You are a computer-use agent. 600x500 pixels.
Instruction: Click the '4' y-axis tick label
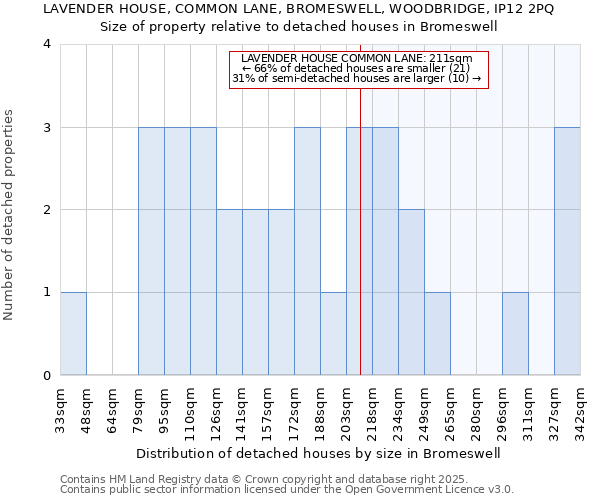46,44
